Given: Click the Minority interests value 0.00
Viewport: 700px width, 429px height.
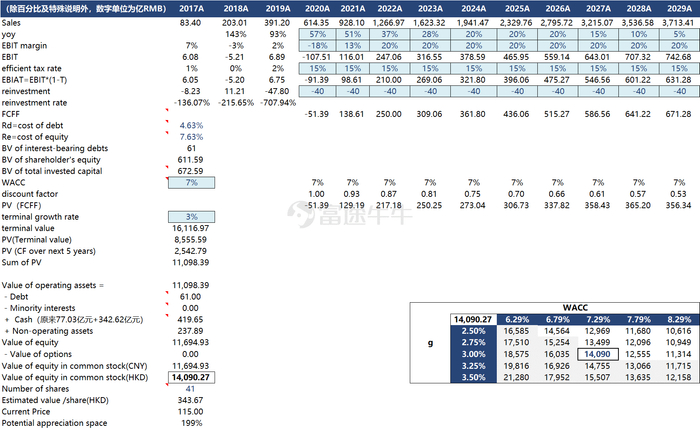Looking at the screenshot, I should pyautogui.click(x=191, y=308).
